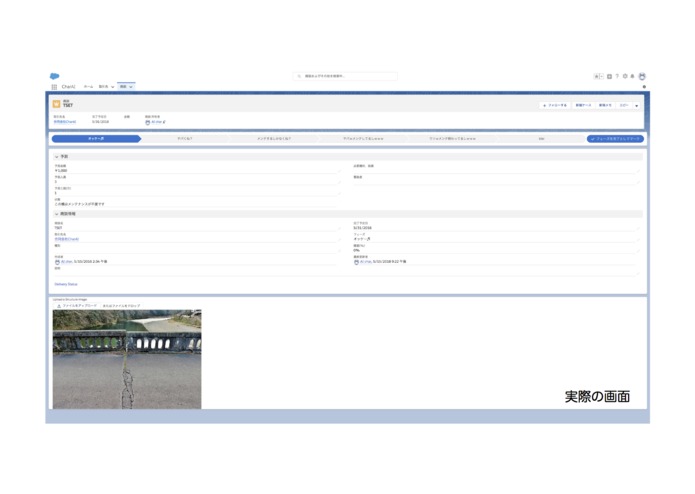Open the owner link in the highlights panel
The height and width of the screenshot is (494, 695).
tap(156, 122)
